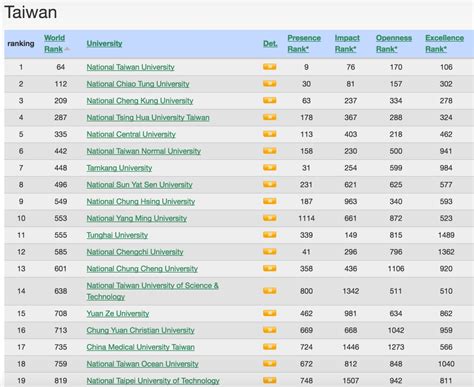Open details icon for Chung Yuan Christian University

[x=270, y=330]
